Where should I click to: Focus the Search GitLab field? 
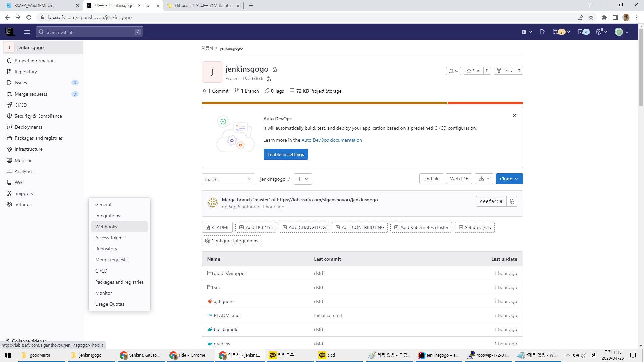pyautogui.click(x=89, y=32)
